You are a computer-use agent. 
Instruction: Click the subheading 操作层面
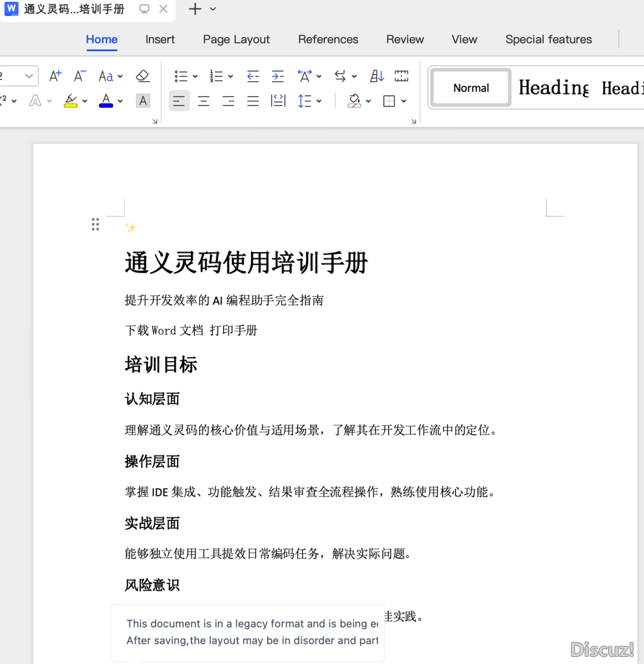pyautogui.click(x=152, y=461)
